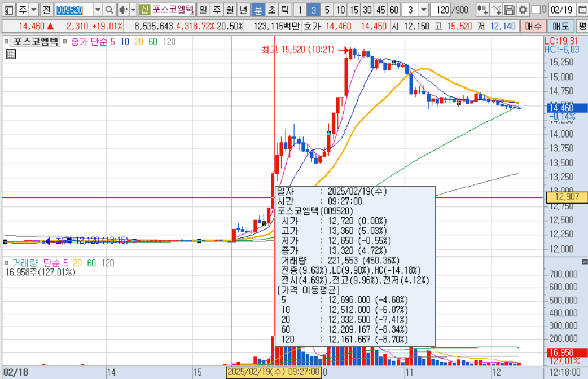Click the custom interval value field 3

point(411,10)
